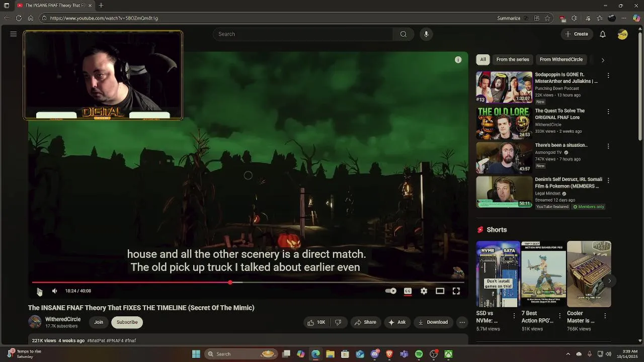Enter fullscreen mode
Image resolution: width=644 pixels, height=362 pixels.
pyautogui.click(x=456, y=291)
